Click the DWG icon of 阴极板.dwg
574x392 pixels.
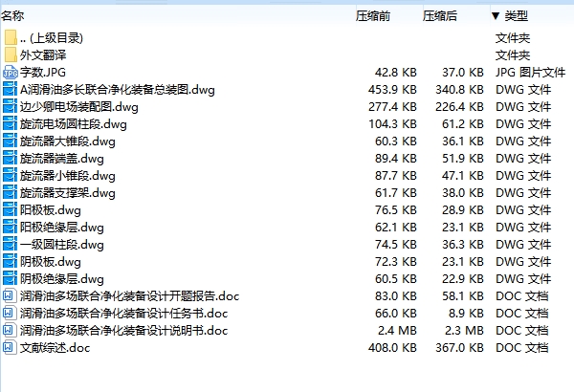(x=11, y=262)
